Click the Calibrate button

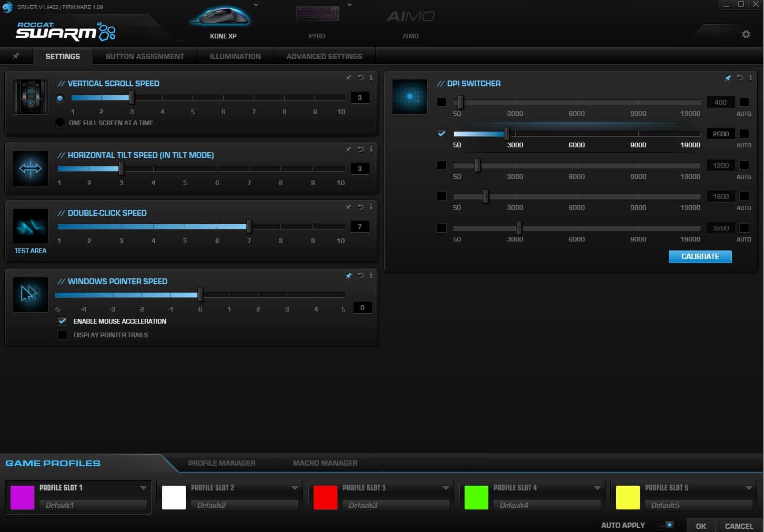pyautogui.click(x=700, y=256)
